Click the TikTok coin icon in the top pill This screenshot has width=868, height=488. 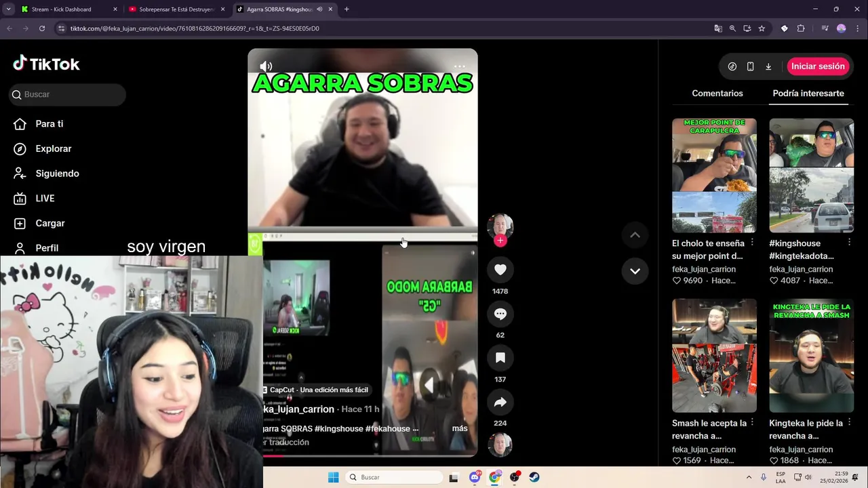[x=732, y=66]
